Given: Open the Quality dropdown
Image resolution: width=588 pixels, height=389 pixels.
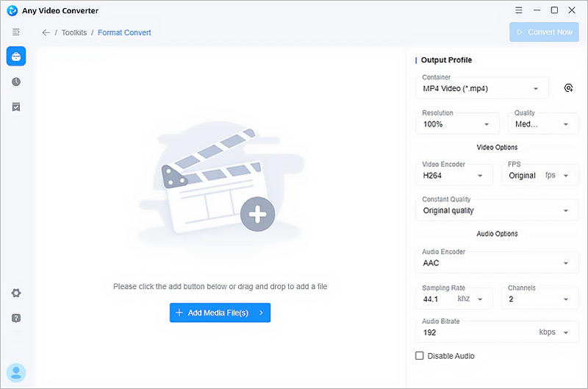Looking at the screenshot, I should click(x=543, y=124).
